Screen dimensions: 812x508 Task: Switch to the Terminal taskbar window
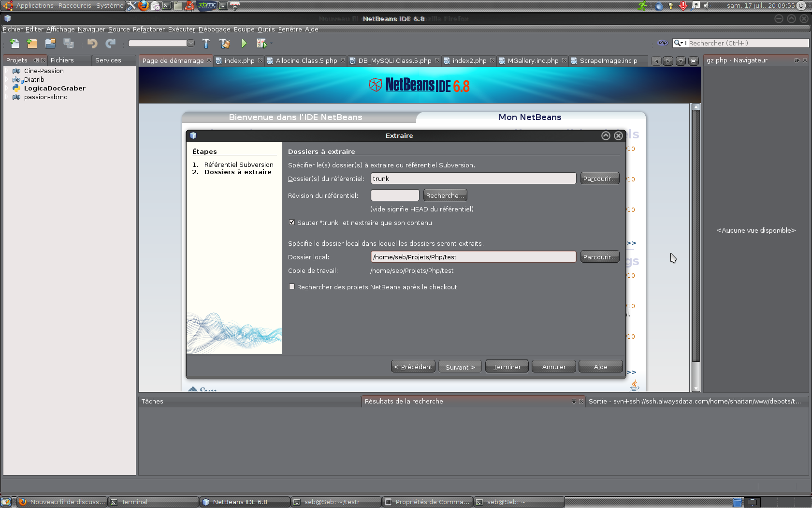click(x=153, y=502)
